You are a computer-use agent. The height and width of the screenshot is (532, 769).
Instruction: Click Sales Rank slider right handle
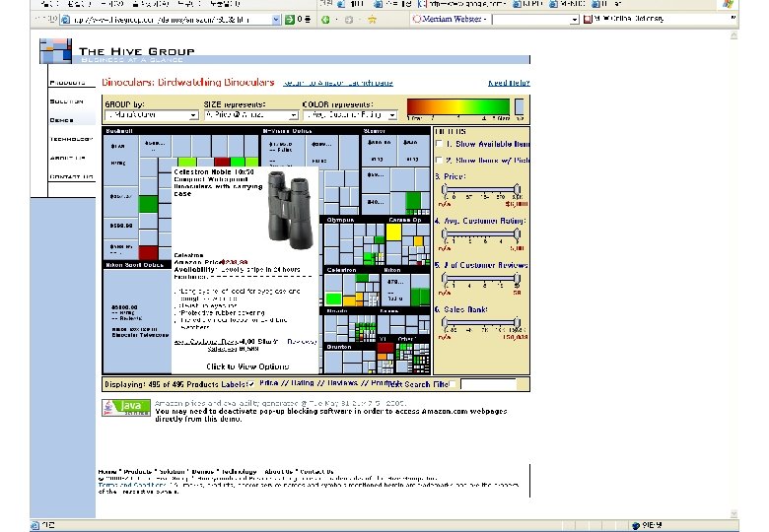click(x=517, y=322)
